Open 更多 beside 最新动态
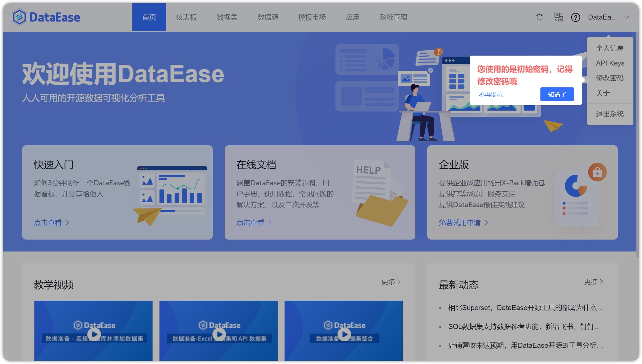Screen dimensions: 642x364 click(593, 281)
